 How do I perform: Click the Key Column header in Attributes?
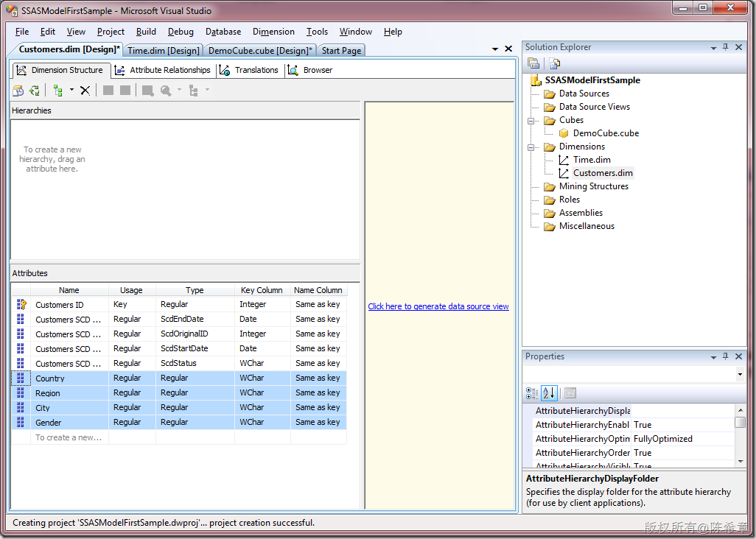262,290
